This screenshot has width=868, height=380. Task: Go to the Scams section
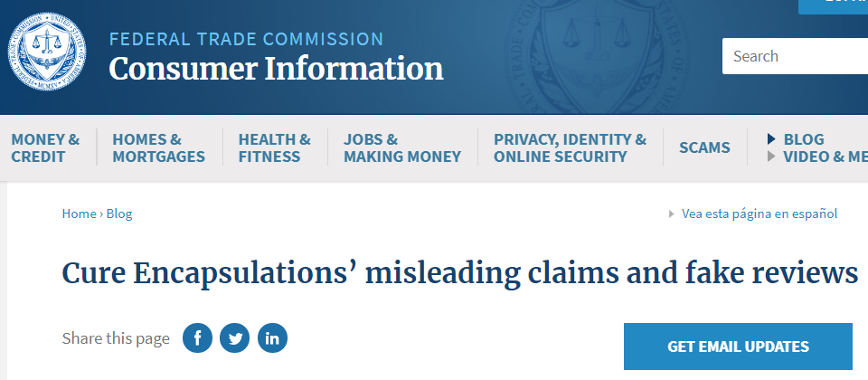pyautogui.click(x=704, y=147)
